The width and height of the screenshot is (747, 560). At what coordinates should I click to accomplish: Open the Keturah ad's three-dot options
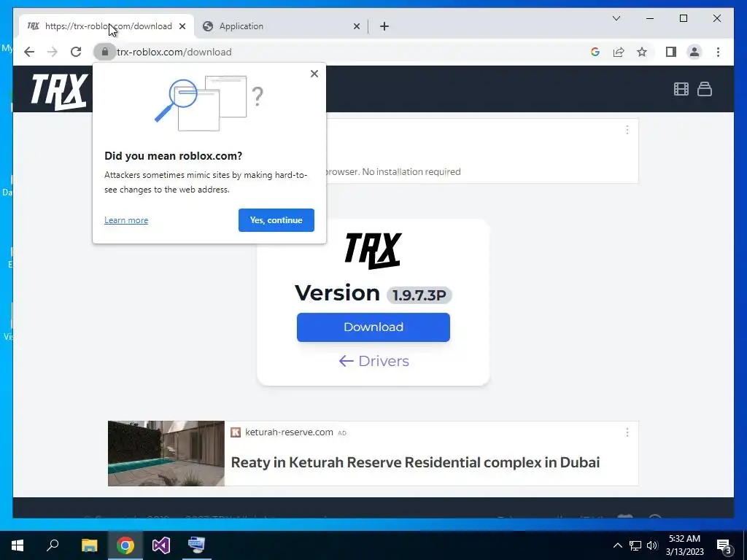[x=627, y=432]
